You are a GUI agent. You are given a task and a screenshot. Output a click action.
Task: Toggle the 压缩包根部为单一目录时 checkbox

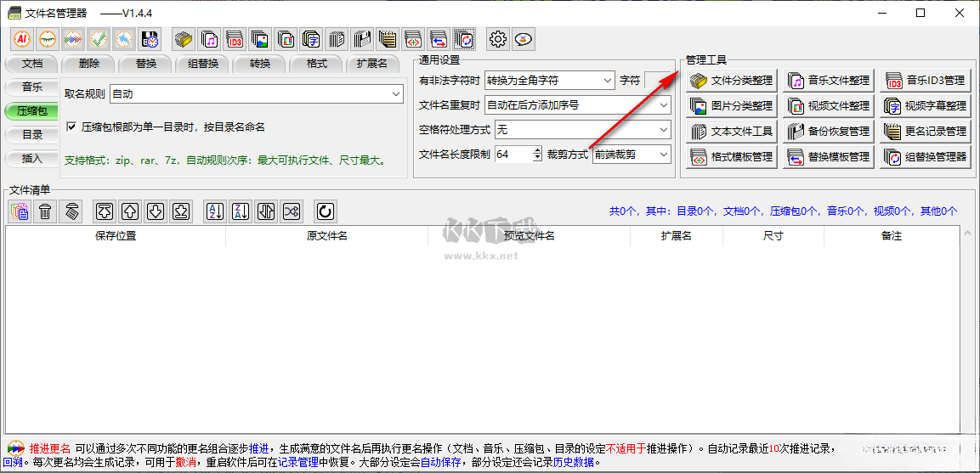click(71, 127)
